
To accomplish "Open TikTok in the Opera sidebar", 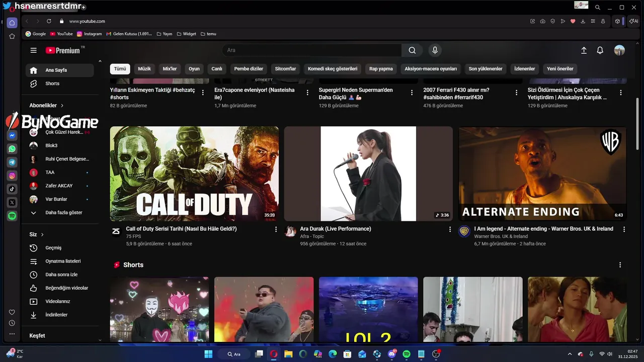I will tap(12, 189).
